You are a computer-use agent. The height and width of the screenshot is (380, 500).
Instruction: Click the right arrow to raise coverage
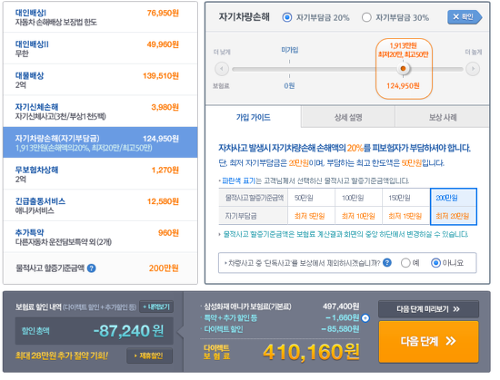pos(473,69)
